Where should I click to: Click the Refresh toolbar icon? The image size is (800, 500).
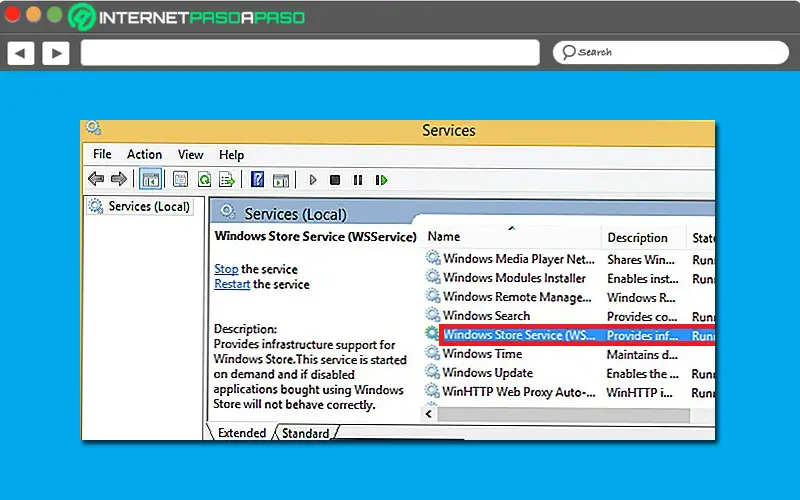205,180
